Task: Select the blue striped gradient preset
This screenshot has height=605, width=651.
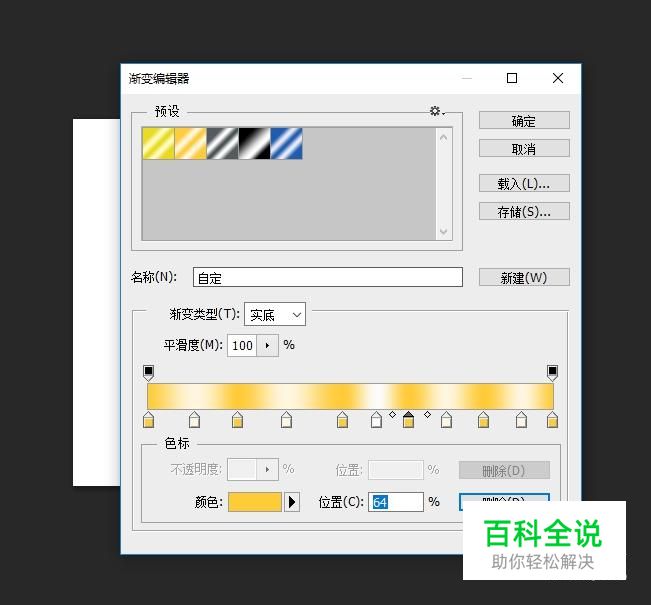Action: (286, 143)
